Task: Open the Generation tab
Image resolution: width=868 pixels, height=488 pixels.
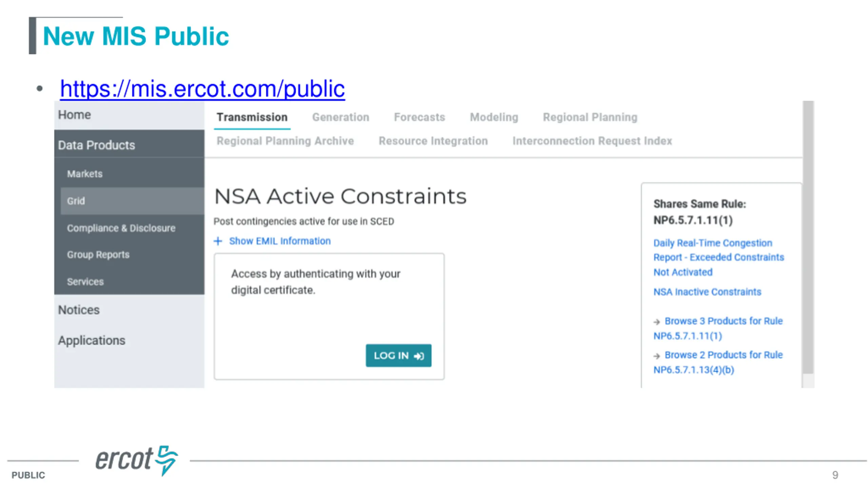Action: 340,117
